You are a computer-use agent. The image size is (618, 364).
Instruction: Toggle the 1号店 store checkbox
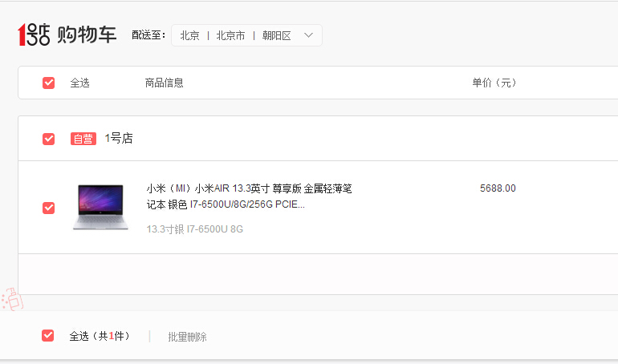click(48, 139)
